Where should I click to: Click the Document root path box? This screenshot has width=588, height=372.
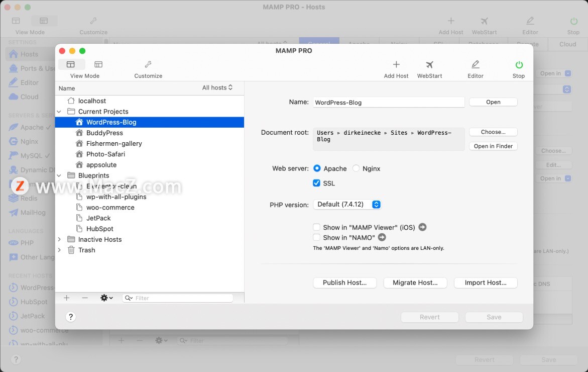tap(389, 139)
